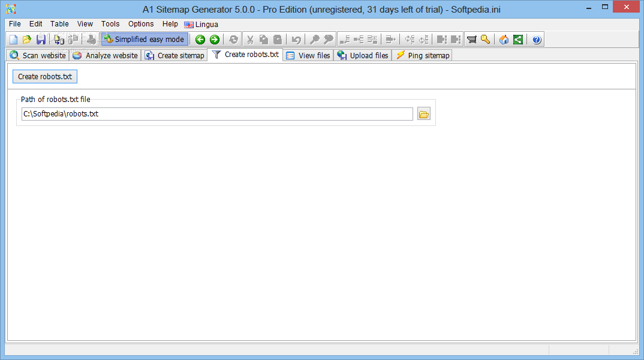Select the Create robots.txt tab

245,54
